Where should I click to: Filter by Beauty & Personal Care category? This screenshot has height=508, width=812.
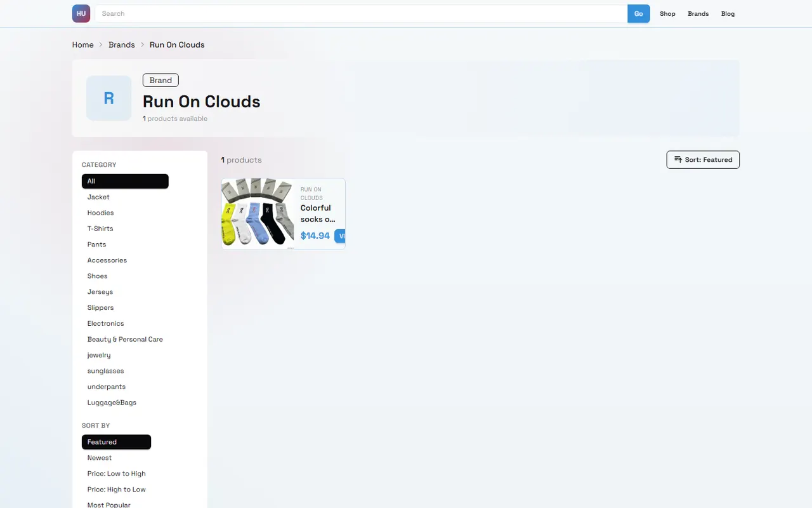[125, 340]
